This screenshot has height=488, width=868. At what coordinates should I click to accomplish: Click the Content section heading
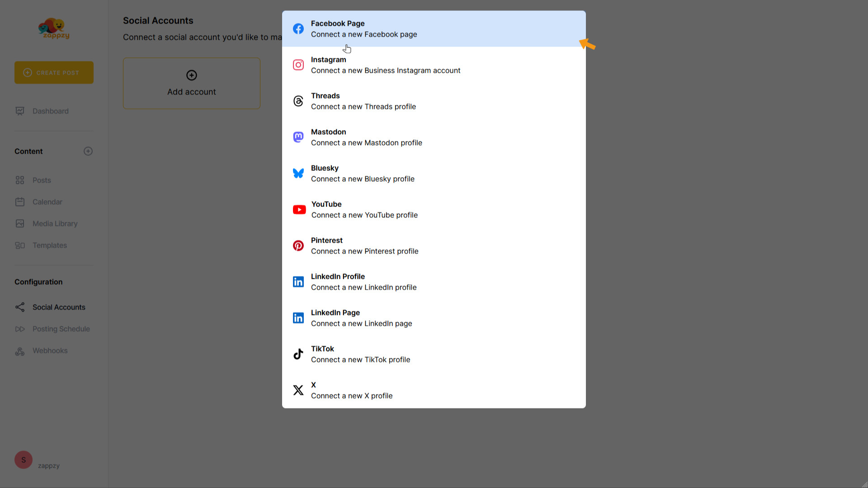[x=28, y=151]
